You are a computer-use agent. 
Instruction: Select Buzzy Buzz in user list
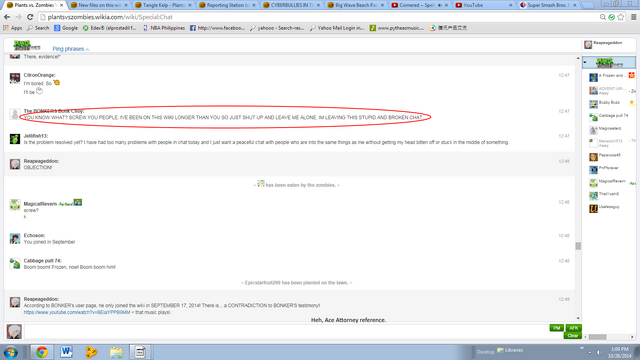[x=611, y=103]
